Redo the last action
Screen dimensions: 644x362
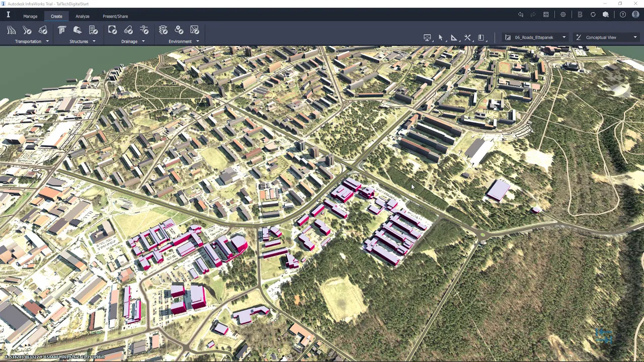(x=533, y=15)
